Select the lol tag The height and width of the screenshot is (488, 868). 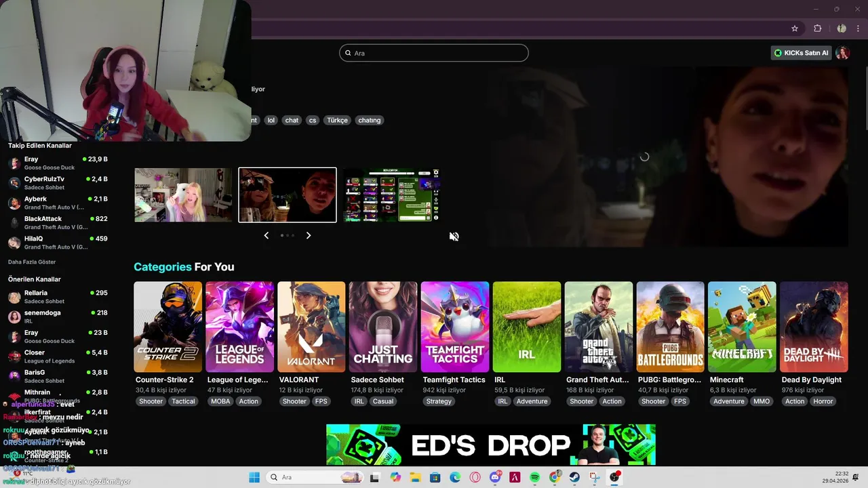tap(271, 120)
